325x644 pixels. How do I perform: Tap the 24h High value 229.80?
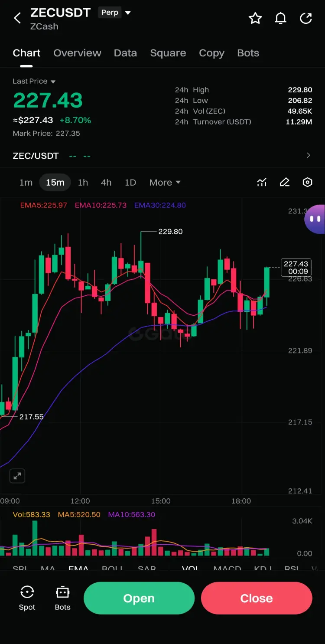300,90
